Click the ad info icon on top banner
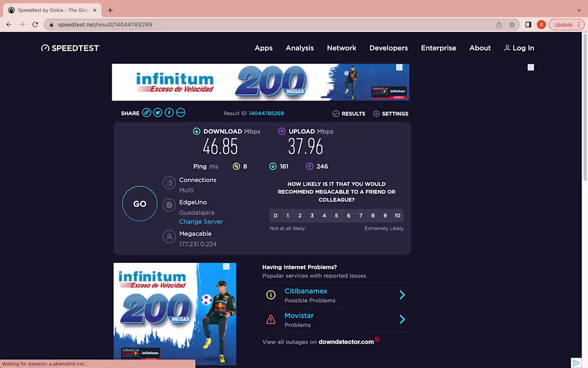The width and height of the screenshot is (588, 368). pyautogui.click(x=399, y=67)
